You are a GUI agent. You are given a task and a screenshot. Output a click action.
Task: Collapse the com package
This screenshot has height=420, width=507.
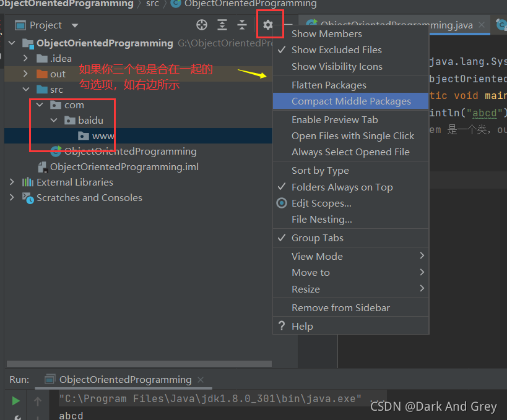pos(40,105)
